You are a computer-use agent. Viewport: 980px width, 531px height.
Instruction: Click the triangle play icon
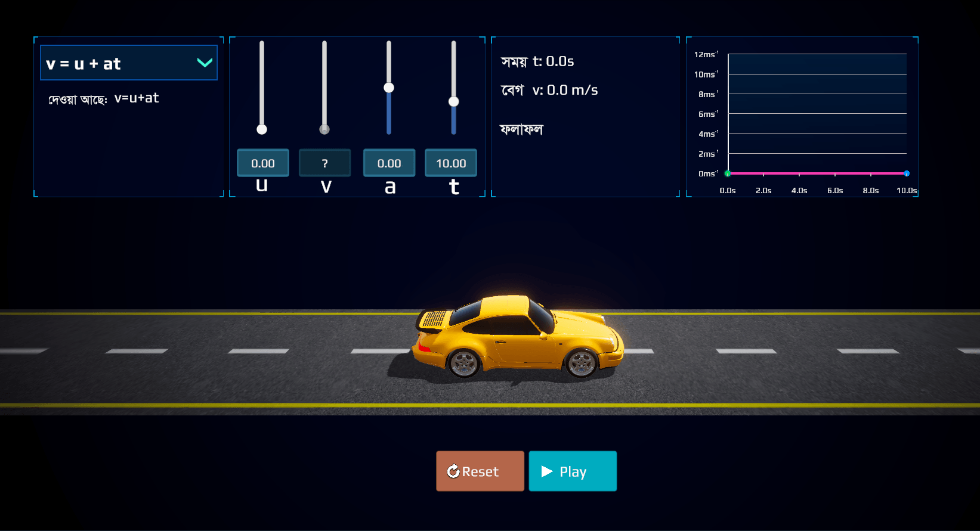tap(546, 471)
